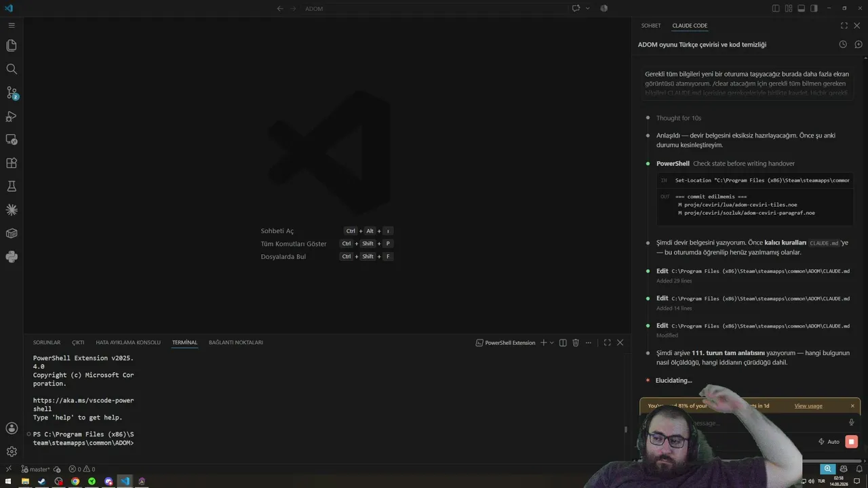
Task: Maximize the terminal panel
Action: click(x=607, y=343)
